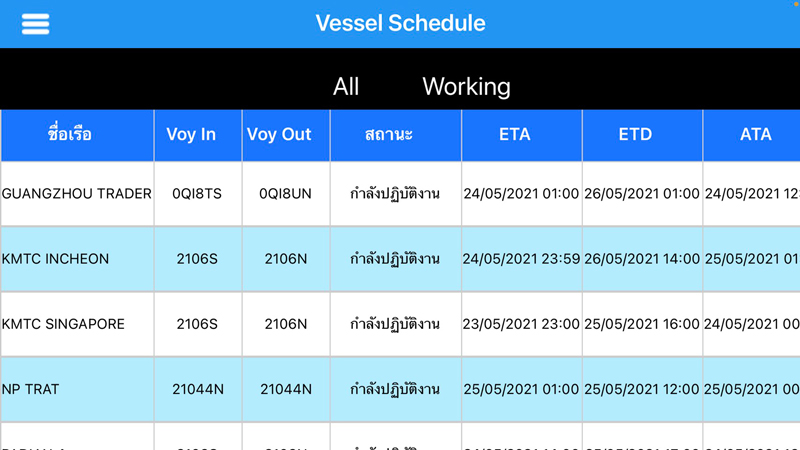Select the KMTC SINGAPORE vessel row

point(63,324)
